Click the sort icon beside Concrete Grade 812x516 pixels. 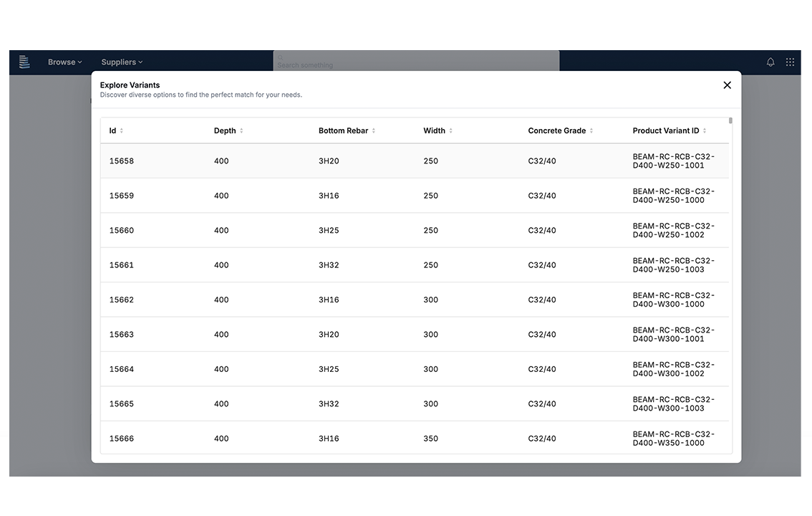(x=591, y=130)
